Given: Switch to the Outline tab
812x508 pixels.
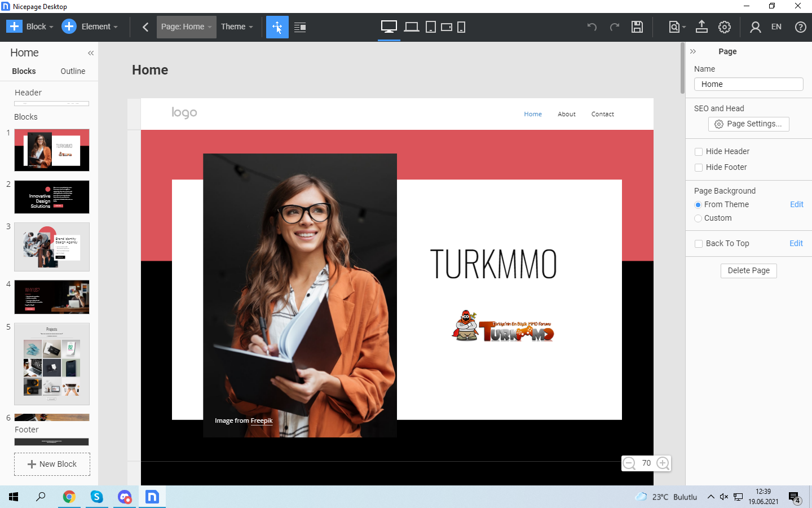Looking at the screenshot, I should point(73,71).
